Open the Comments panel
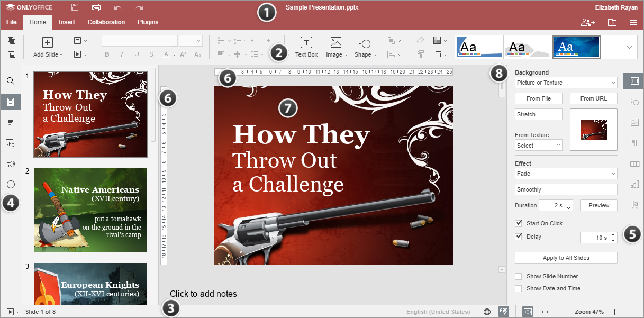 tap(11, 122)
